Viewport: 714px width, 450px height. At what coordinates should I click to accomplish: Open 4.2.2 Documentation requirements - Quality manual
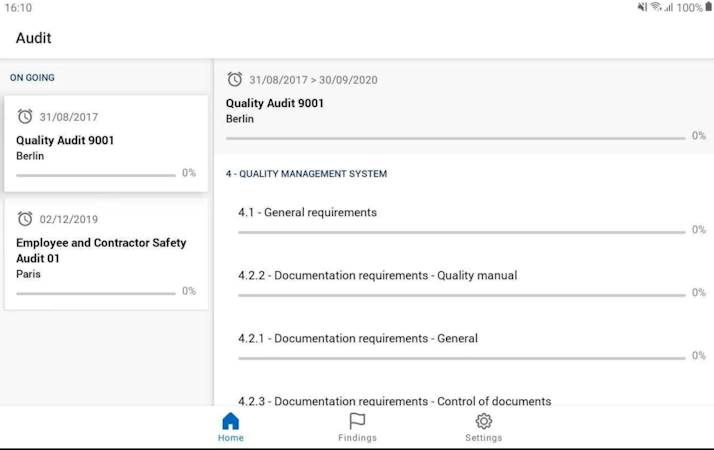[377, 276]
